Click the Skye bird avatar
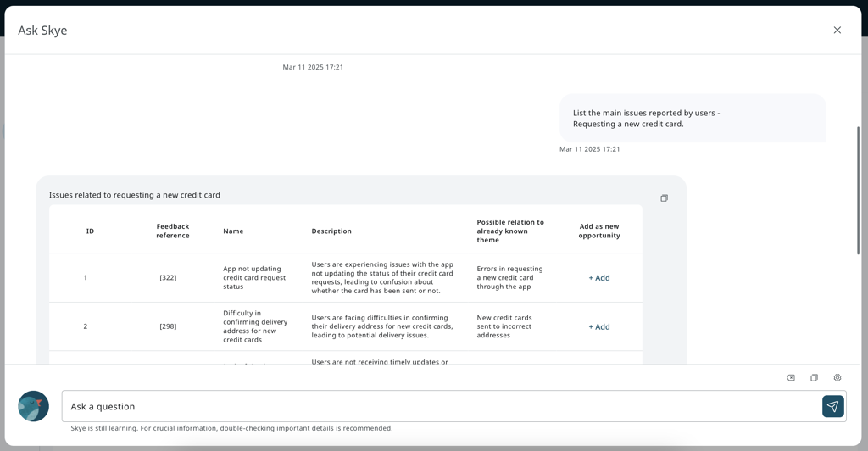Viewport: 868px width, 451px height. (x=34, y=406)
